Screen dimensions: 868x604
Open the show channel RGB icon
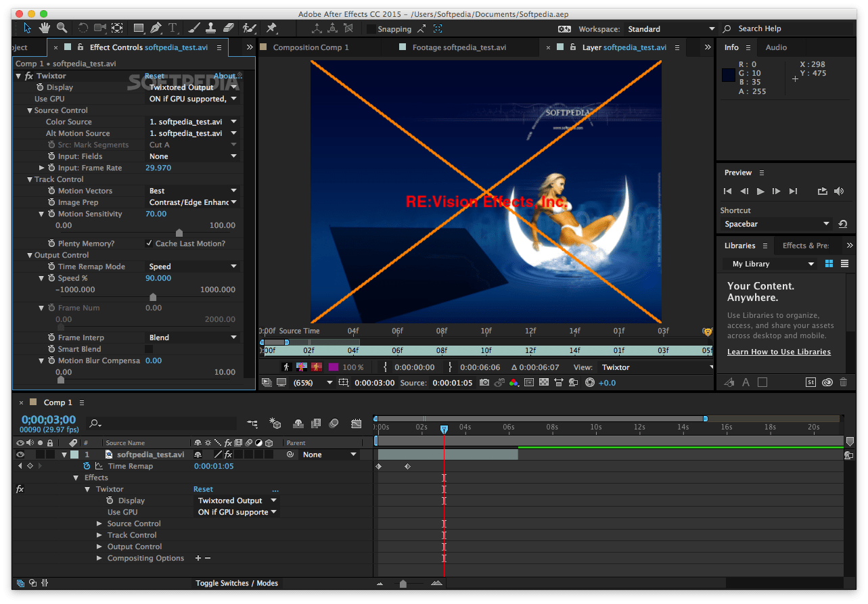513,383
